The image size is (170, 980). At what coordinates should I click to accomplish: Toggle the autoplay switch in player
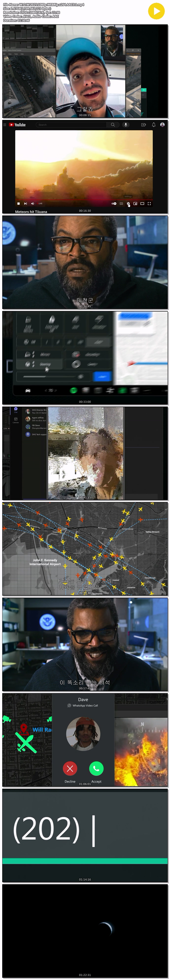[114, 204]
